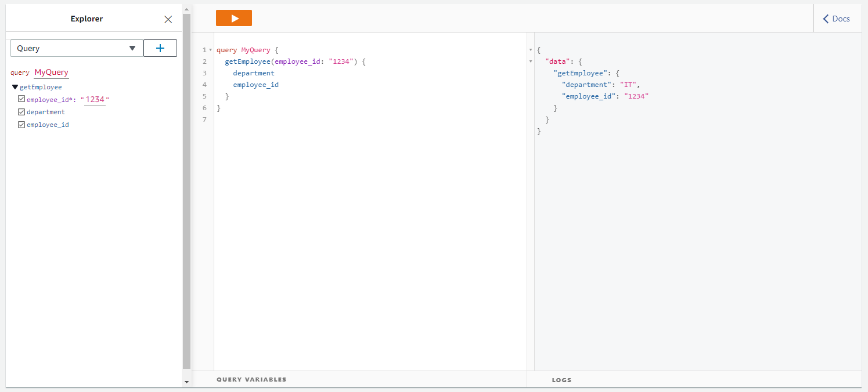Click the 1234 value field in Explorer
This screenshot has width=868, height=392.
(95, 100)
